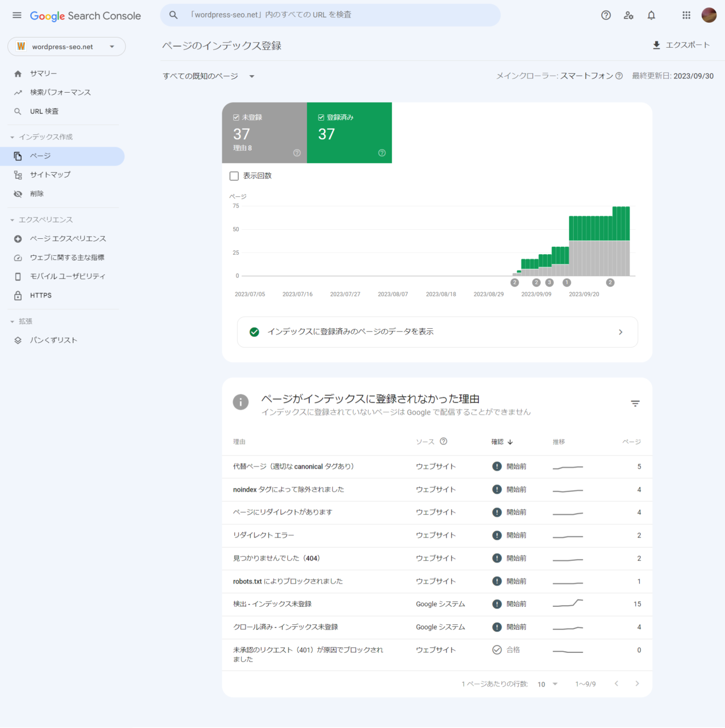Open リダイレクト エラー row
Image resolution: width=725 pixels, height=728 pixels.
coord(437,535)
